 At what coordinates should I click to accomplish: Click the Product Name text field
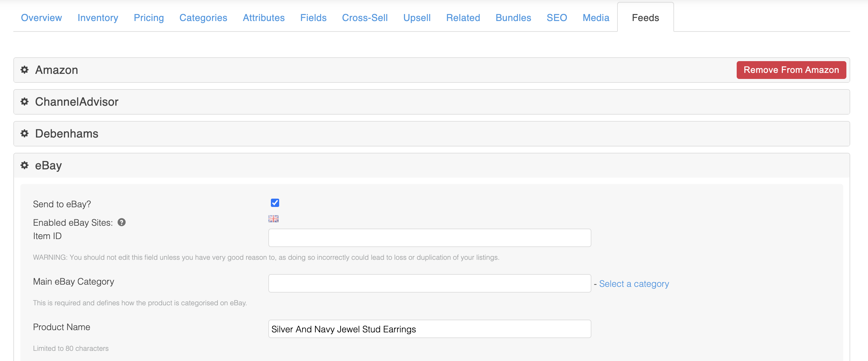point(429,329)
